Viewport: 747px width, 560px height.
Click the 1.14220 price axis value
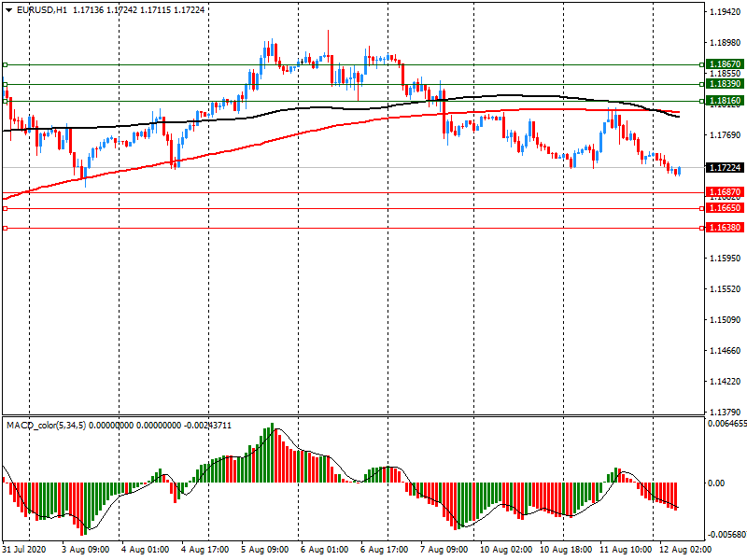pyautogui.click(x=726, y=382)
